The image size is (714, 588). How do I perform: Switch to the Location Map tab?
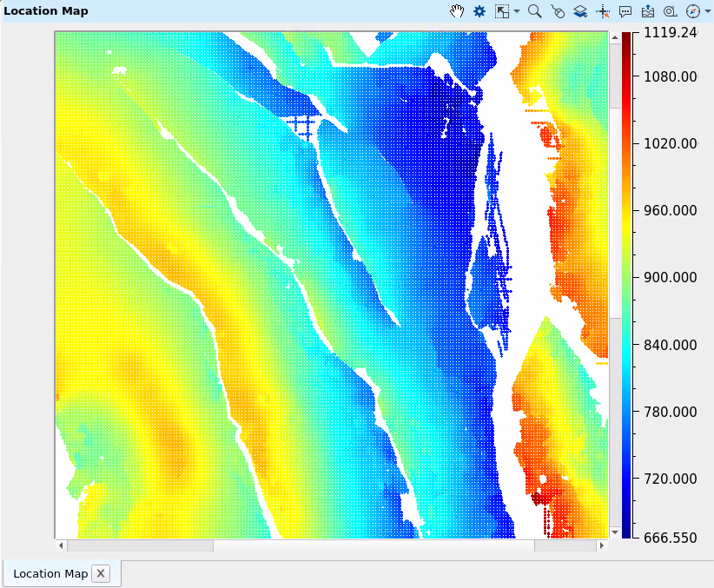pos(50,573)
